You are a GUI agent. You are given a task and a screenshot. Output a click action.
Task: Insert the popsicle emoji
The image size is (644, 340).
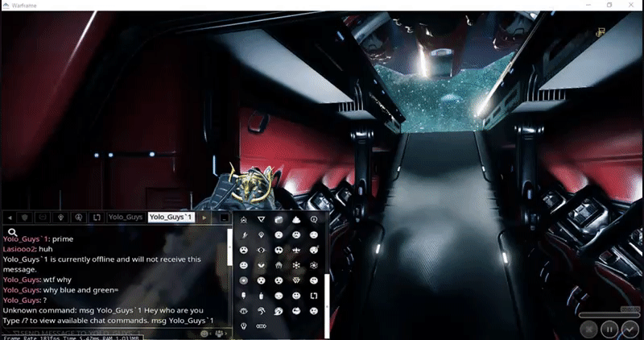tap(244, 296)
